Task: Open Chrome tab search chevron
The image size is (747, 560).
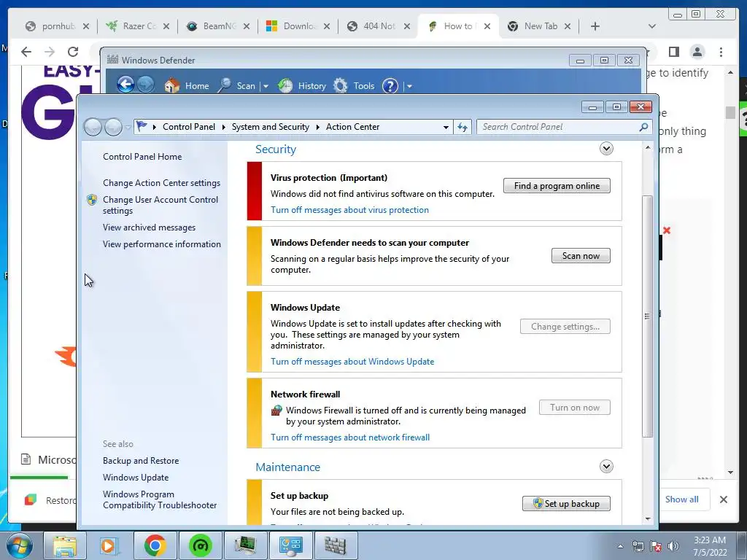Action: pos(651,26)
